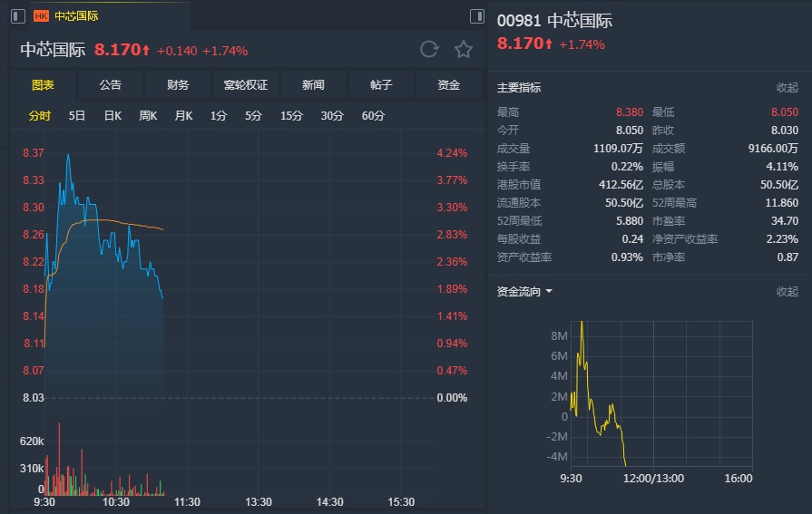The image size is (812, 514).
Task: Add 中芯国际 to favorites with star icon
Action: pyautogui.click(x=464, y=50)
